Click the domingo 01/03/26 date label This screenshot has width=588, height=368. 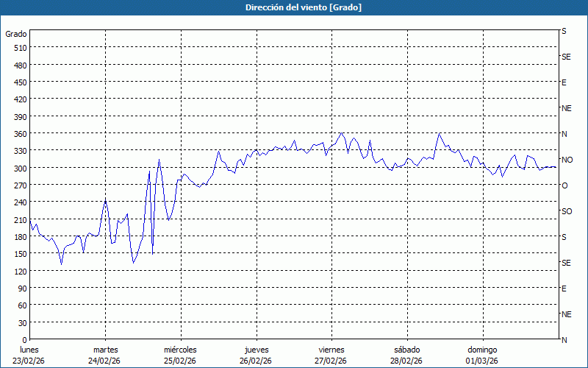481,355
